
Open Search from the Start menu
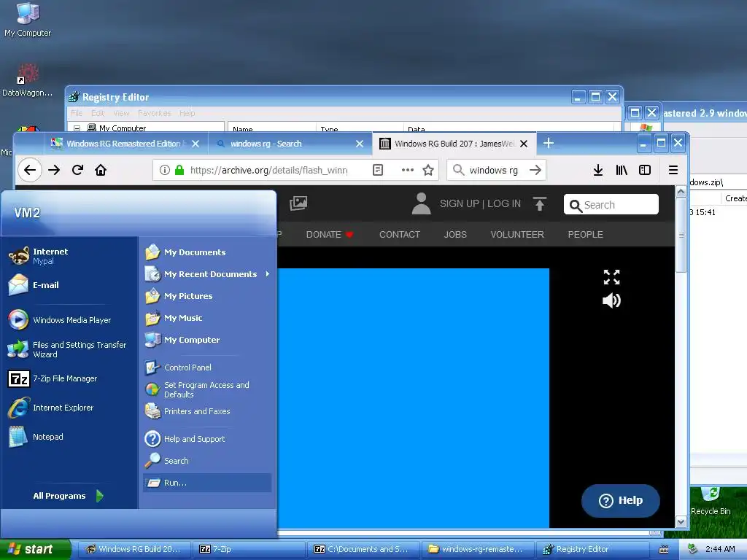(207, 461)
